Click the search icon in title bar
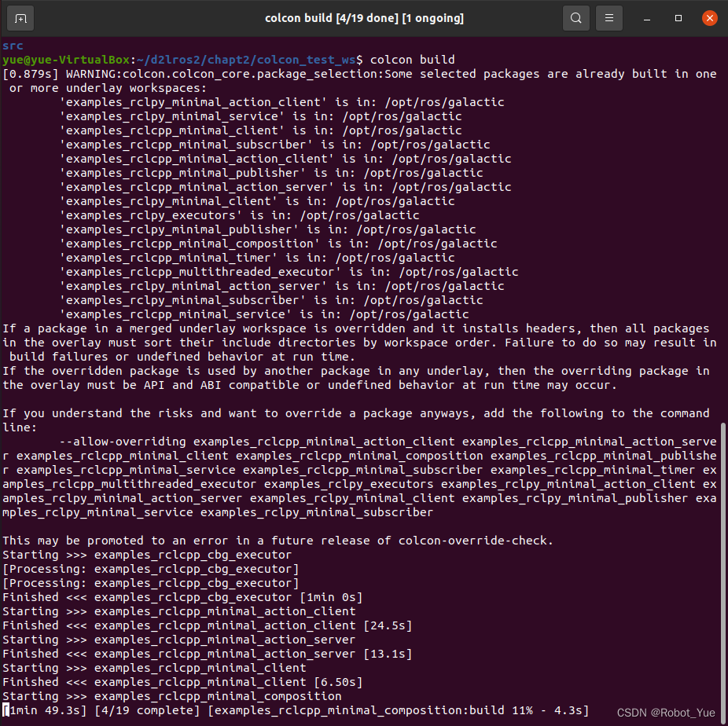The height and width of the screenshot is (726, 728). point(576,17)
